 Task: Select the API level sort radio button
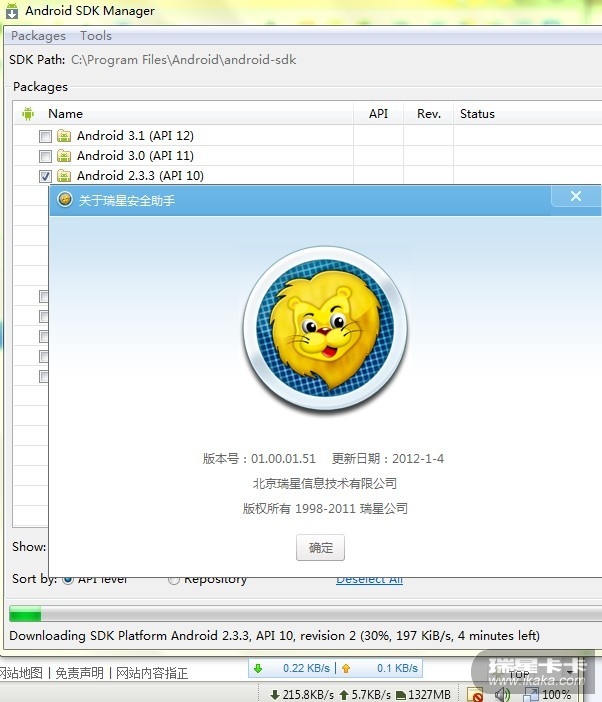[x=68, y=580]
